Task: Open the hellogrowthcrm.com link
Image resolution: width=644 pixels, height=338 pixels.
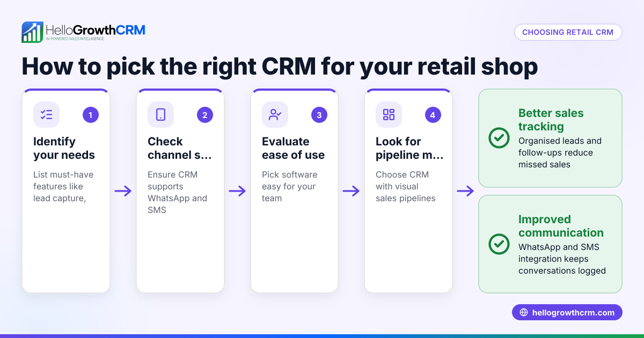Action: pos(567,312)
